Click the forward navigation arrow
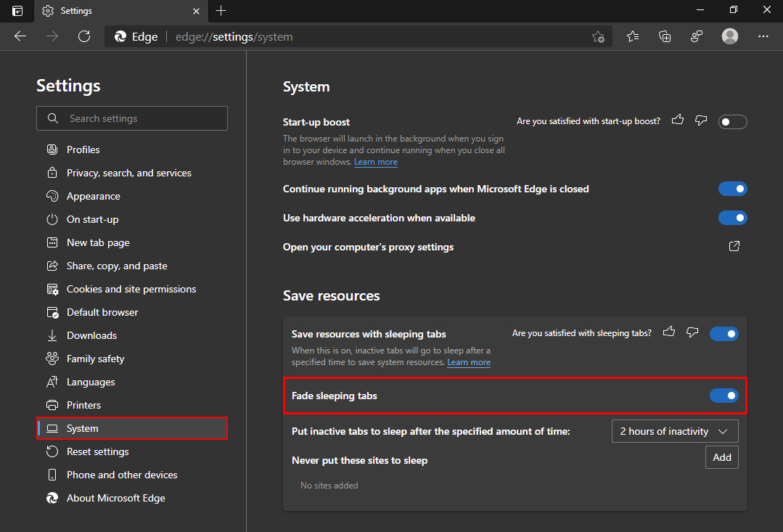 (x=52, y=36)
